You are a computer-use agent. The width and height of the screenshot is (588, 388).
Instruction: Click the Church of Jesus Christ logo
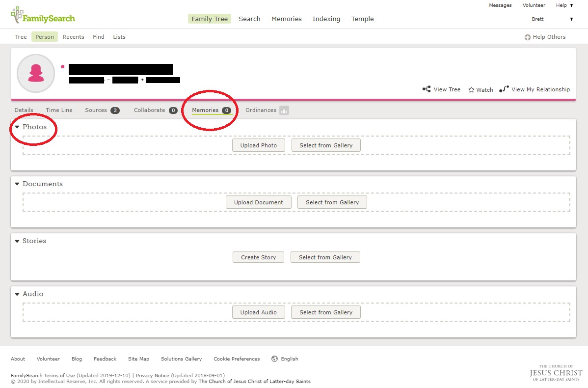tap(556, 373)
